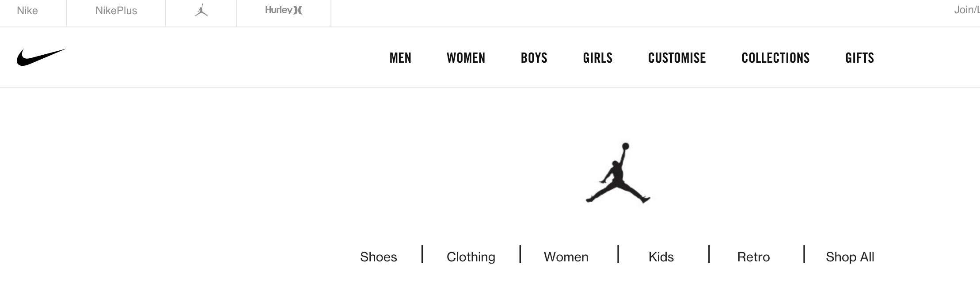Switch to the NikePlus tab

point(116,11)
